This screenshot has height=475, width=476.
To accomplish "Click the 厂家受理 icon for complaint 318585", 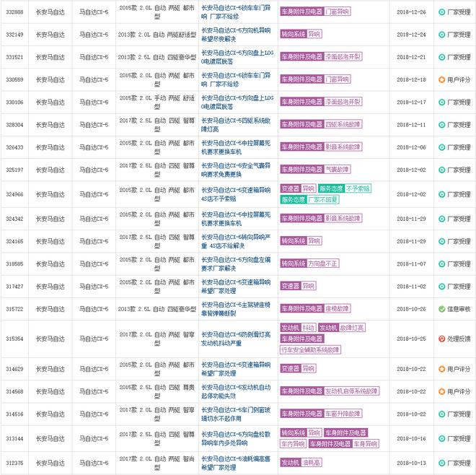I will pos(441,263).
